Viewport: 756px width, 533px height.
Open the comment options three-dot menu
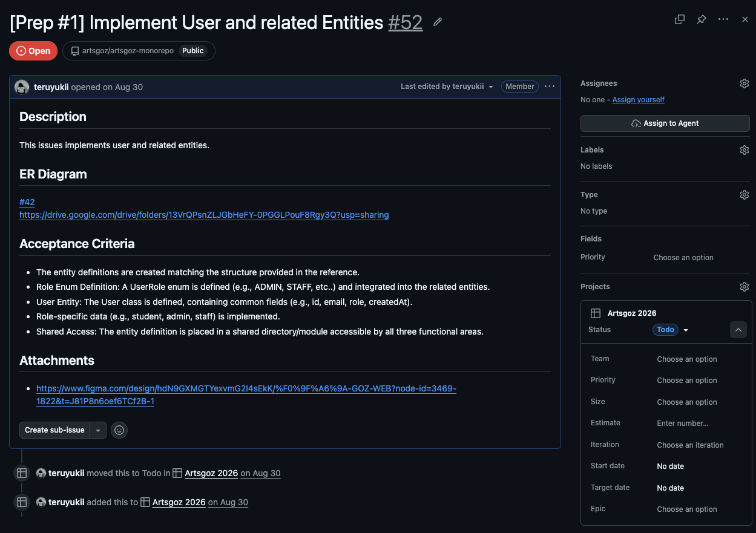point(550,87)
